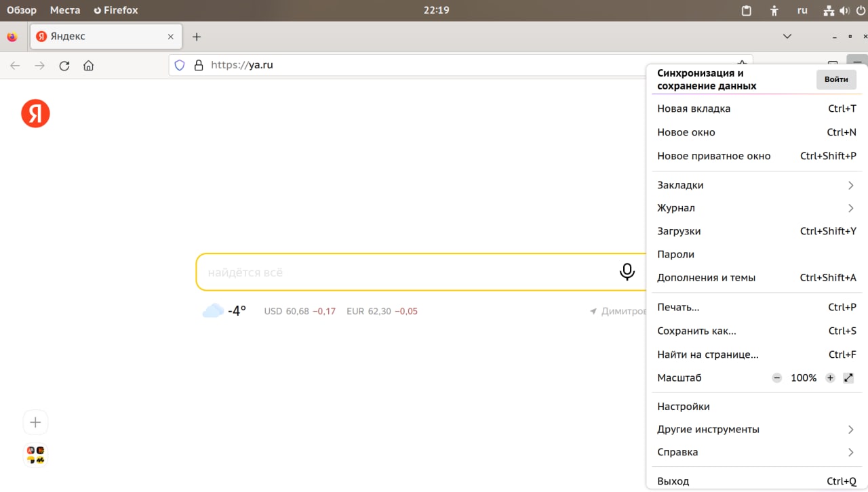Go forward using the forward arrow
This screenshot has width=868, height=492.
click(40, 66)
